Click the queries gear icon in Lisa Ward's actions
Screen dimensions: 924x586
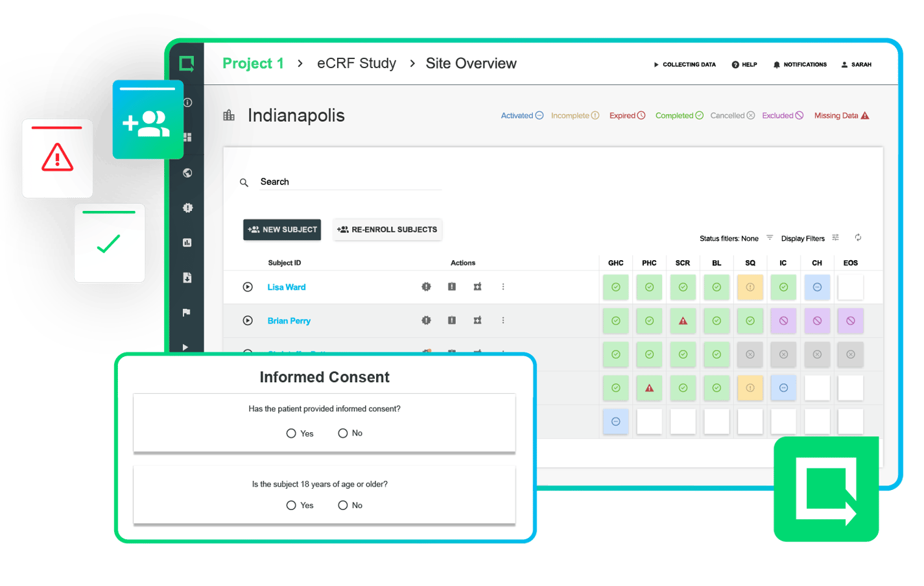click(x=426, y=287)
